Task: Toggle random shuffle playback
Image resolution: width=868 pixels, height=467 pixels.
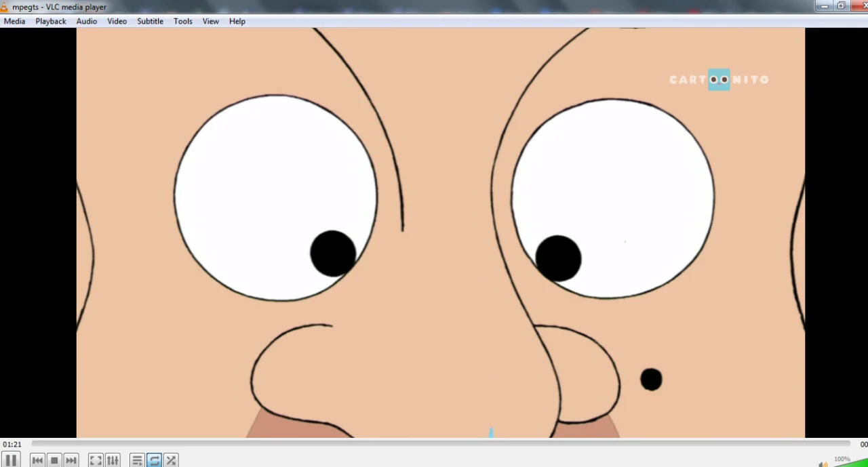Action: [171, 460]
